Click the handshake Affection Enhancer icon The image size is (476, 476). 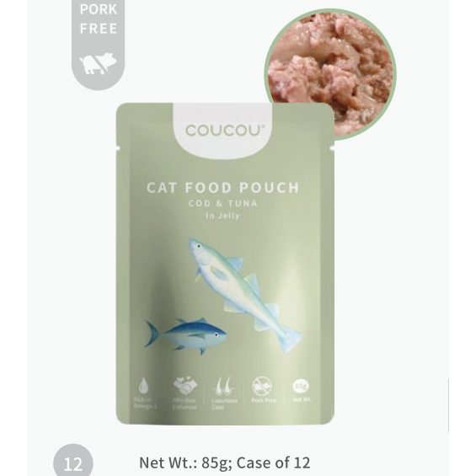point(185,385)
